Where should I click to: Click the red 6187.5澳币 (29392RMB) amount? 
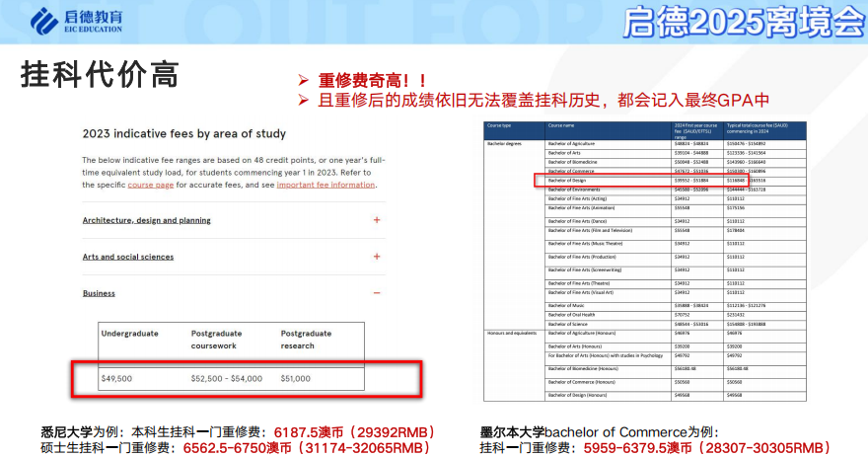tap(355, 432)
